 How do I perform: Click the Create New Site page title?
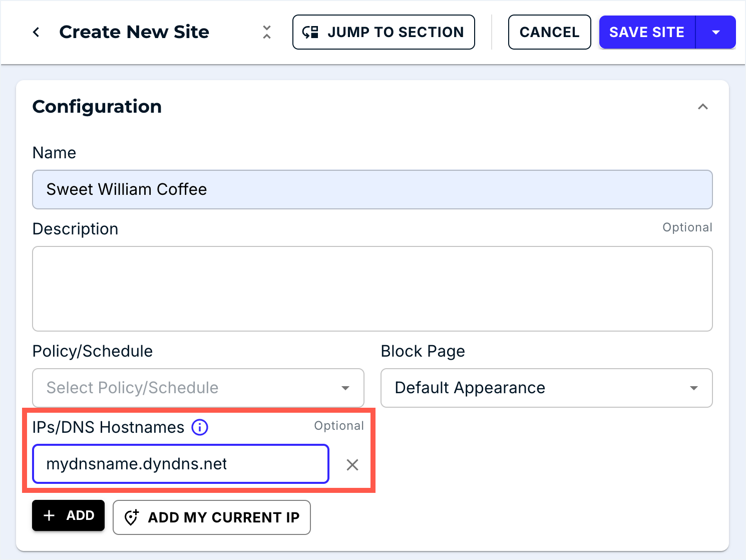pos(134,32)
